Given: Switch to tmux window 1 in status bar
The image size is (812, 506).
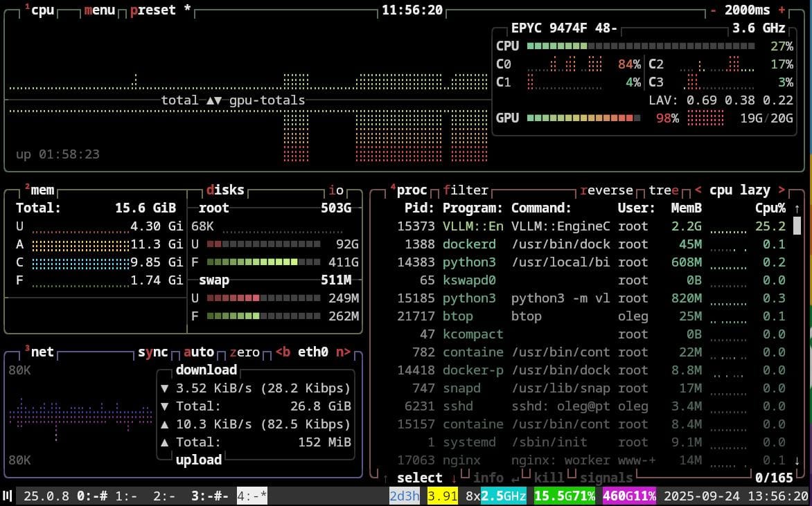Looking at the screenshot, I should click(126, 496).
